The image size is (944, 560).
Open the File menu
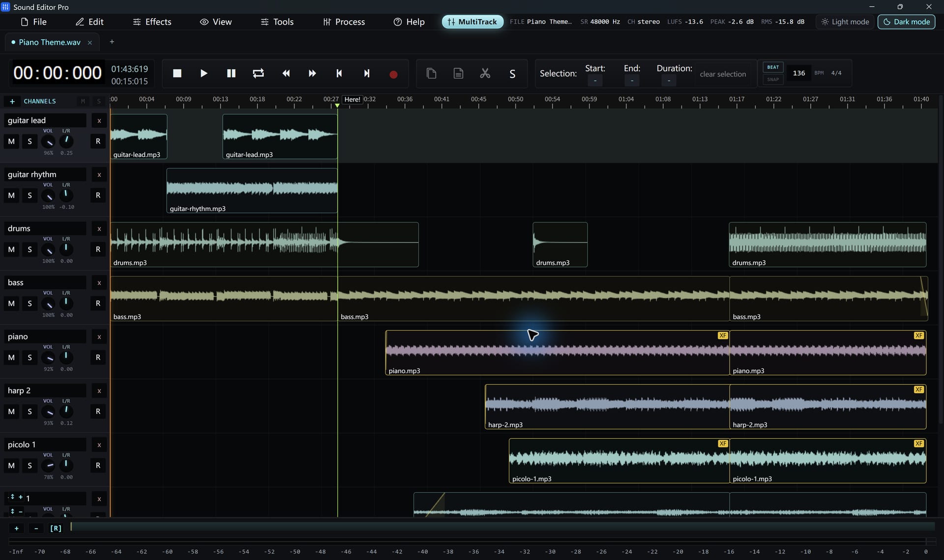click(x=34, y=22)
